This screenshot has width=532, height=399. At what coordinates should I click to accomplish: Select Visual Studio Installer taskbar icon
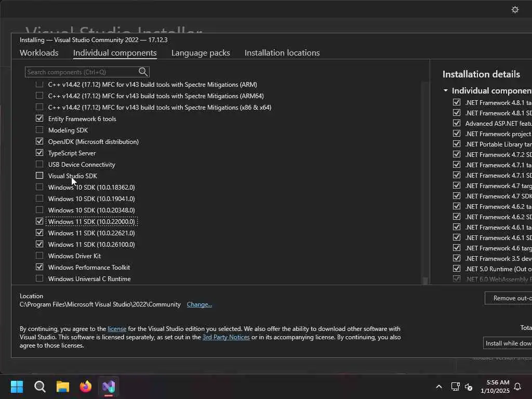(109, 387)
